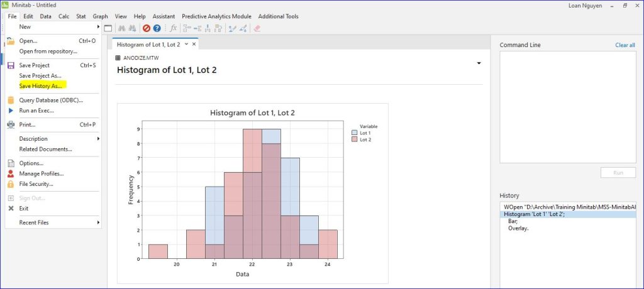This screenshot has width=644, height=289.
Task: Click the Minitab logo in title bar
Action: pyautogui.click(x=5, y=5)
